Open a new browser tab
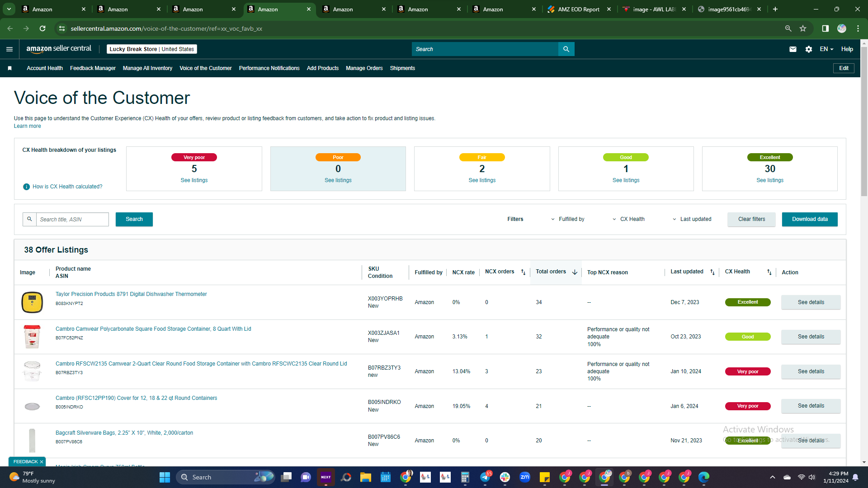Screen dimensions: 868x488 tap(775, 9)
